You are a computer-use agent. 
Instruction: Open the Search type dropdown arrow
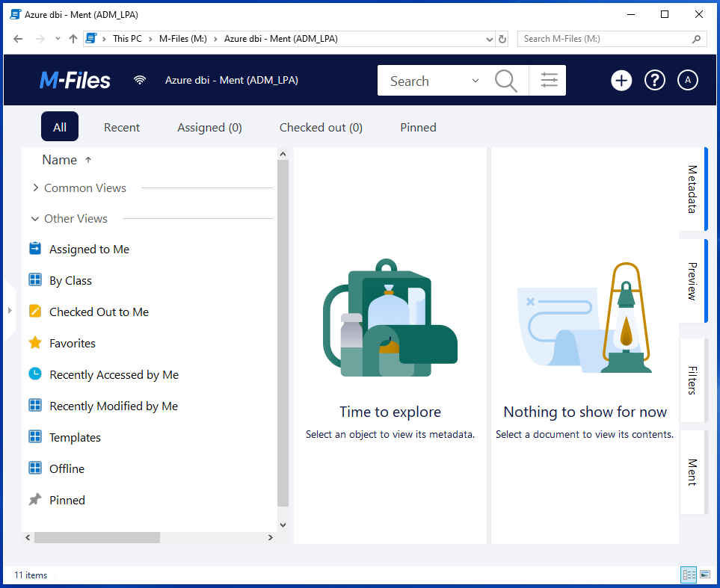pos(476,81)
